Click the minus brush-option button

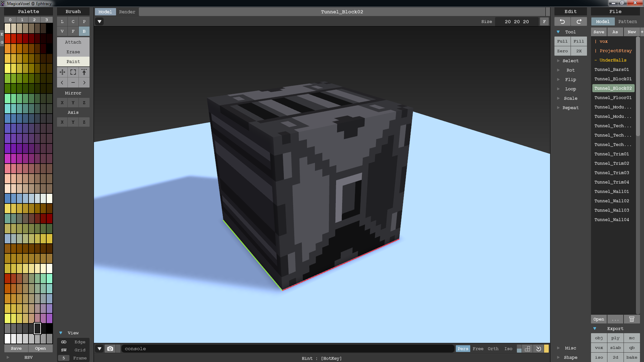pyautogui.click(x=73, y=82)
